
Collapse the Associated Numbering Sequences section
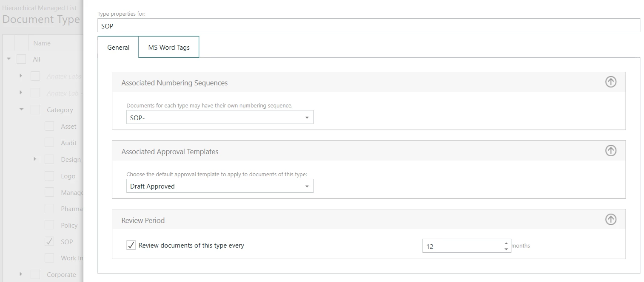click(x=610, y=82)
